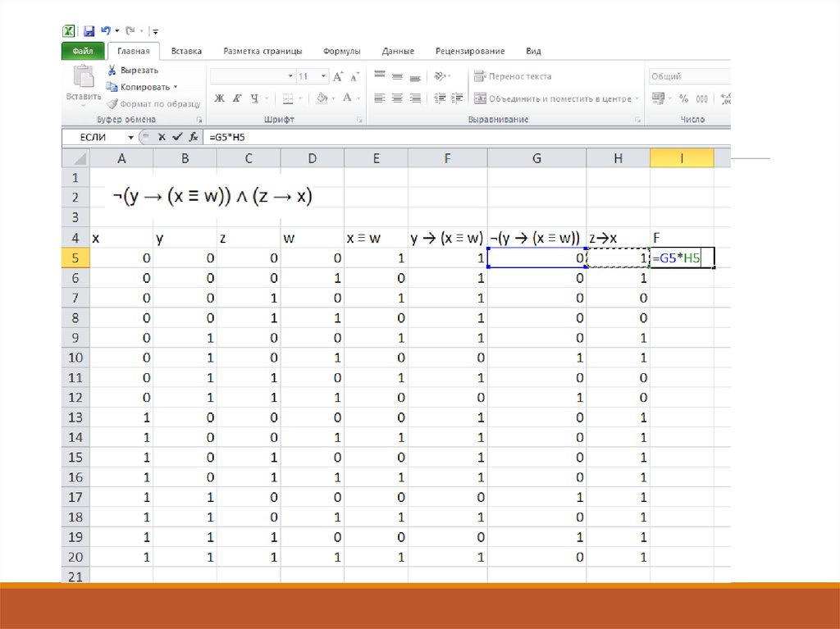The width and height of the screenshot is (840, 629).
Task: Click the Save icon in quick access toolbar
Action: pos(89,31)
